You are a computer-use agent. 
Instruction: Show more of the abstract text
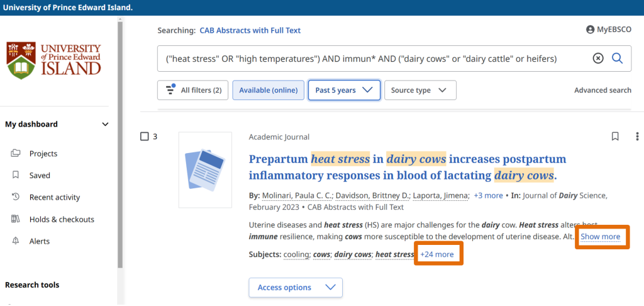(x=600, y=237)
